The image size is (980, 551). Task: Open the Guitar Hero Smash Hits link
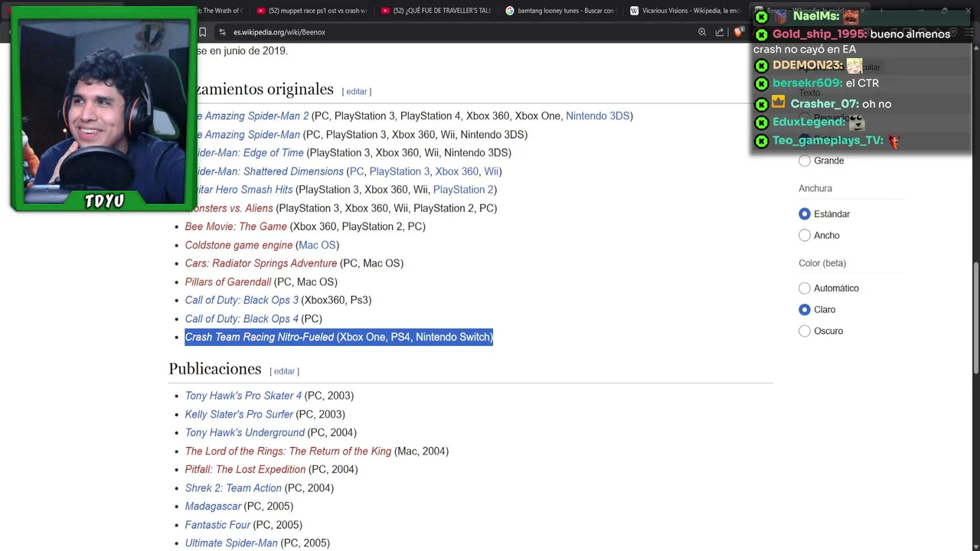245,190
